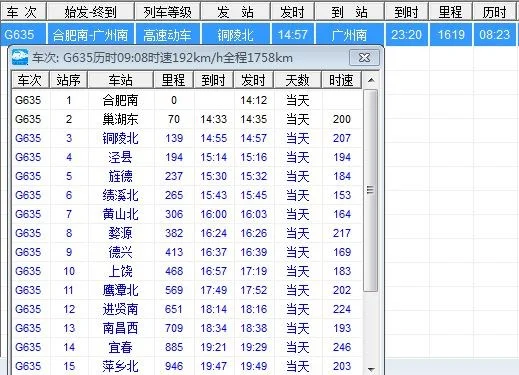Select station row 黄山北
The width and height of the screenshot is (519, 375).
point(187,214)
